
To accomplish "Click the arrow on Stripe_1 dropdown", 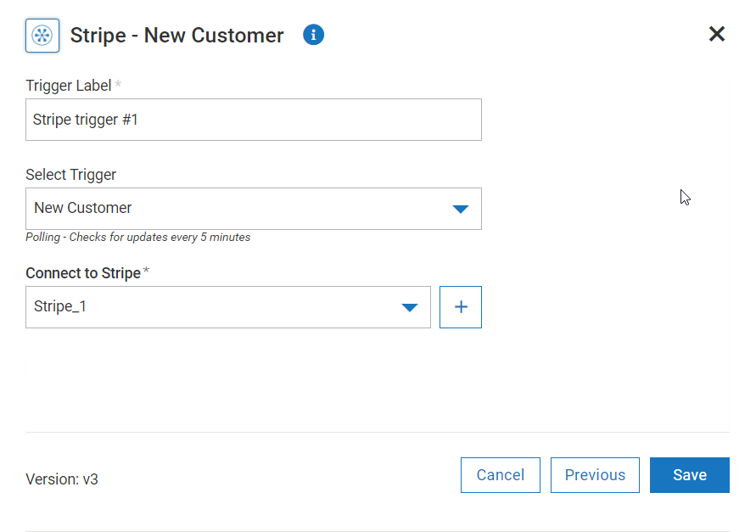I will click(409, 307).
